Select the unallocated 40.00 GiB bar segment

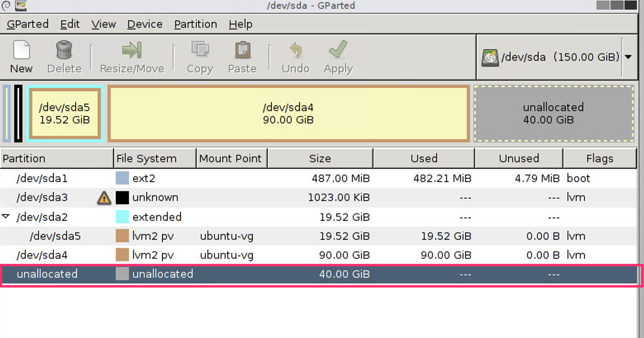click(x=554, y=113)
